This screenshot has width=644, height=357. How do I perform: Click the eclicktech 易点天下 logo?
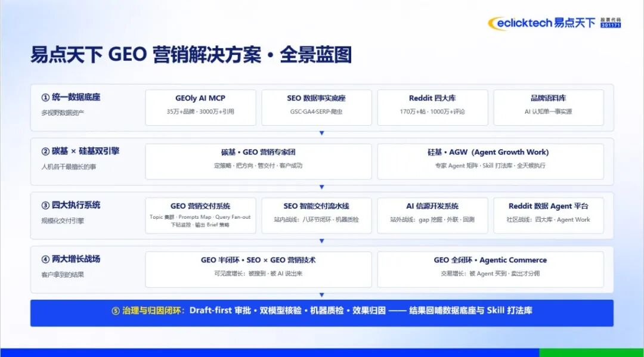coord(541,23)
